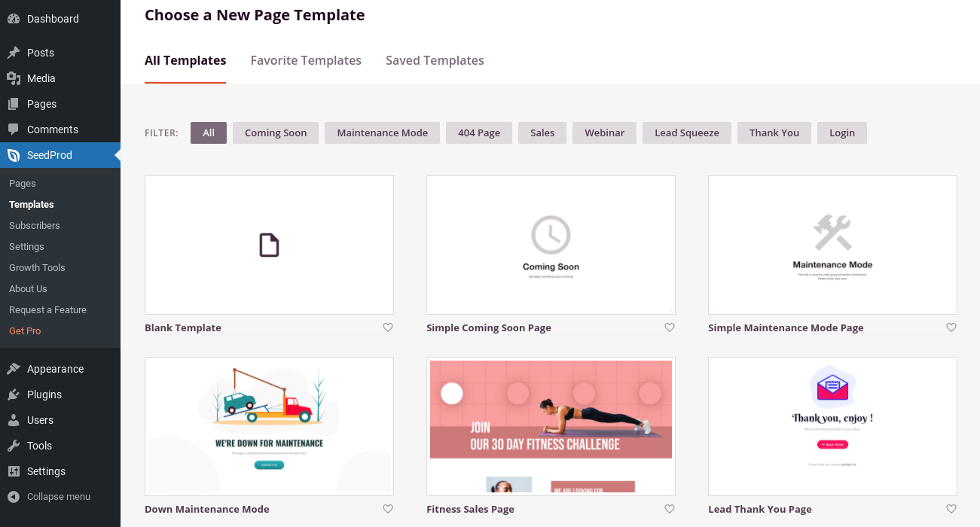Click the Media library icon

click(x=14, y=78)
